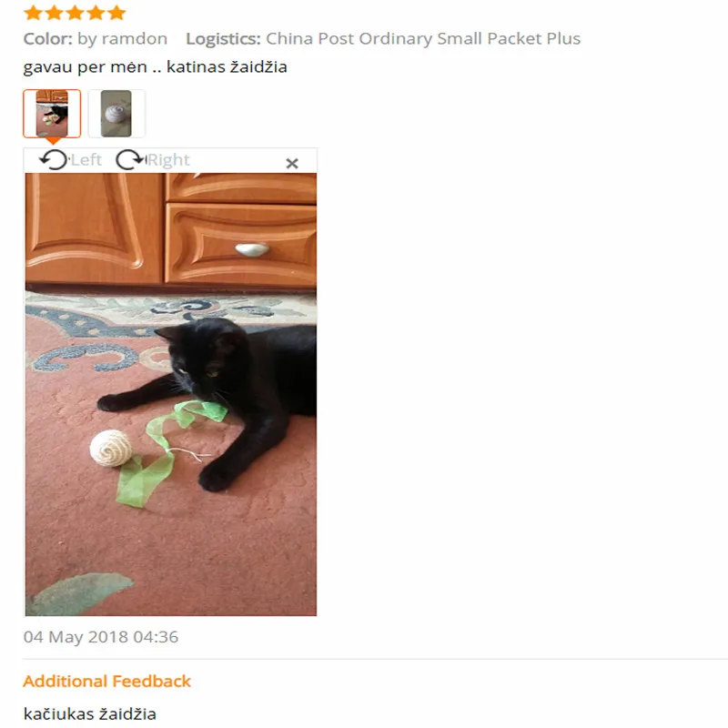Open the sisal ball photo thumbnail
The width and height of the screenshot is (728, 728).
click(116, 114)
